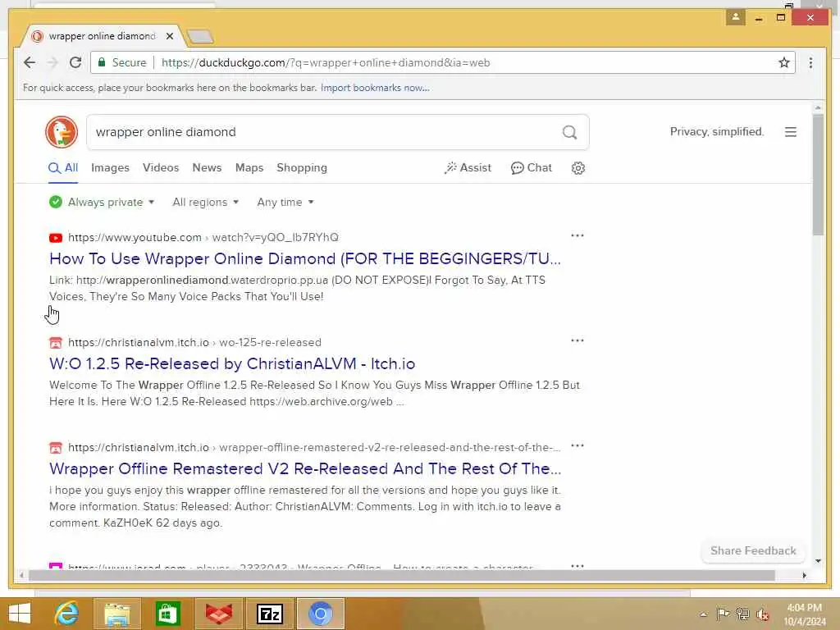Select the All search tab
The width and height of the screenshot is (840, 630).
[63, 167]
